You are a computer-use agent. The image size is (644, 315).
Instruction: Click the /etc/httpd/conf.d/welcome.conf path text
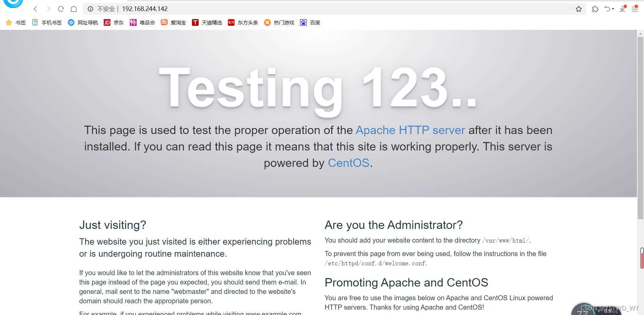tap(375, 263)
